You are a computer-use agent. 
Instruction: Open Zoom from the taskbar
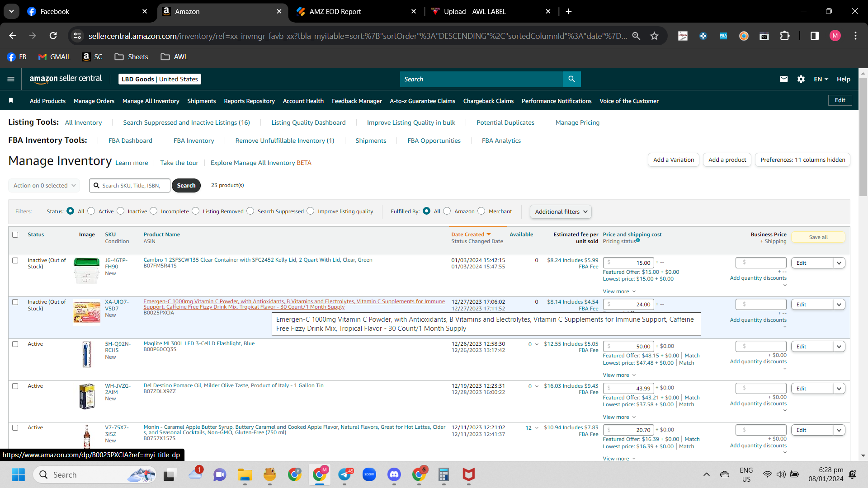coord(369,474)
